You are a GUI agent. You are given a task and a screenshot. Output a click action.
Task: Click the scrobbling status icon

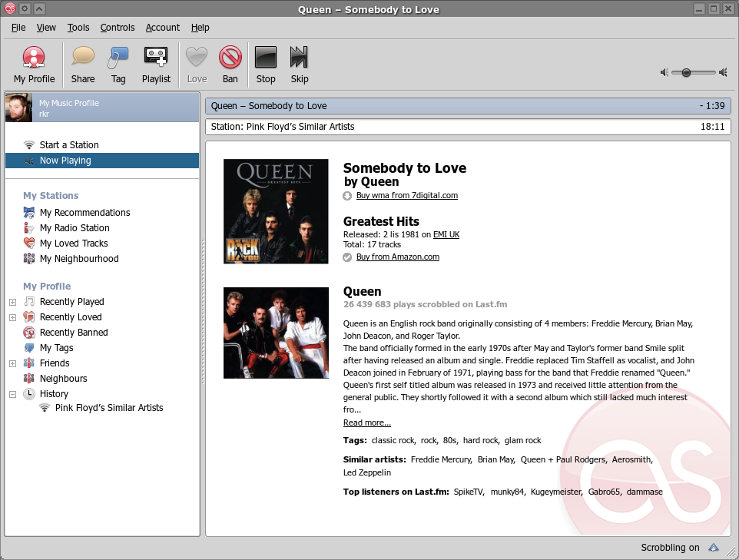coord(714,547)
